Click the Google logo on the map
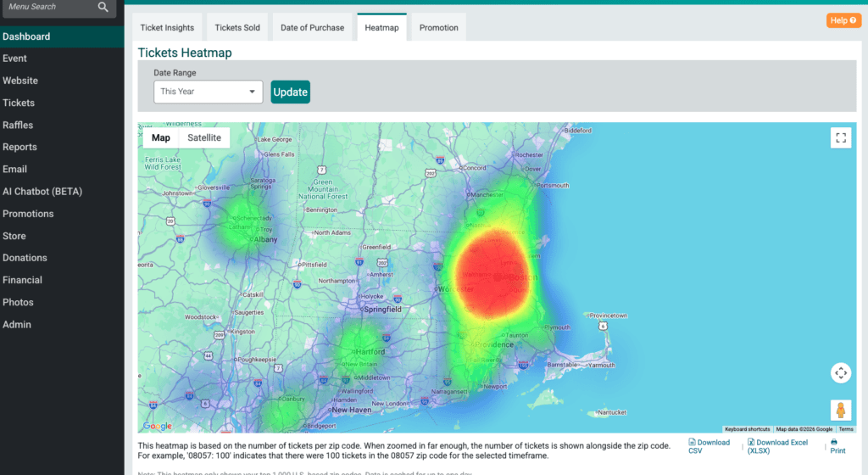The width and height of the screenshot is (868, 475). click(x=157, y=426)
